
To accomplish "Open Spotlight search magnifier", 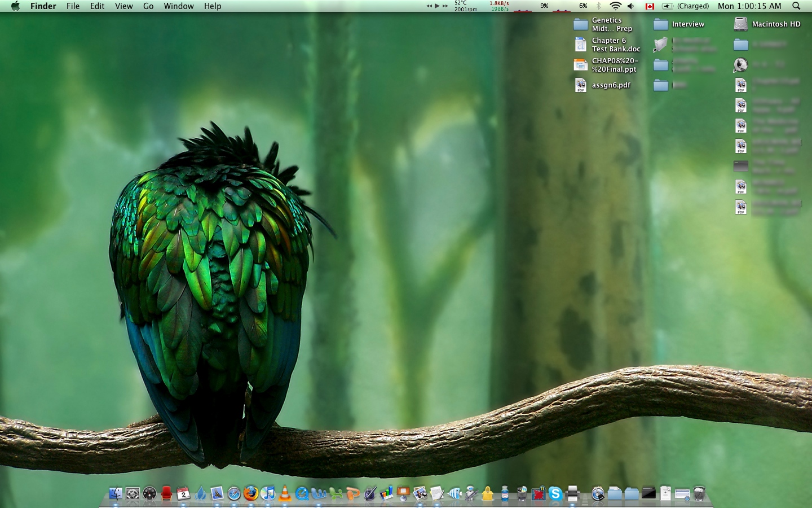I will (796, 6).
